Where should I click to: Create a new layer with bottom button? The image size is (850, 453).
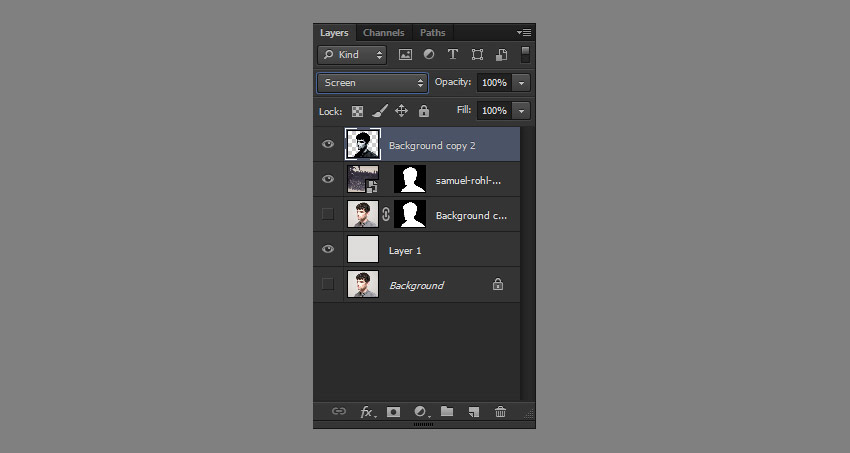click(474, 411)
